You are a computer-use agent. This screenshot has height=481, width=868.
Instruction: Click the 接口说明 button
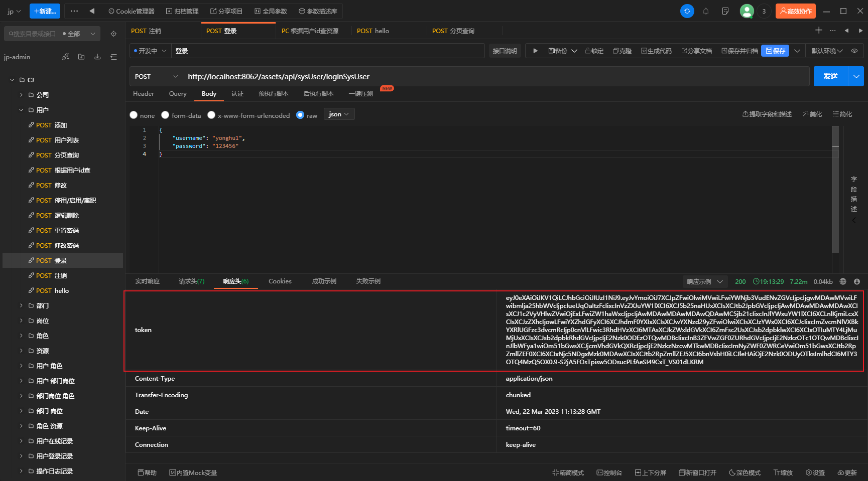click(x=505, y=51)
